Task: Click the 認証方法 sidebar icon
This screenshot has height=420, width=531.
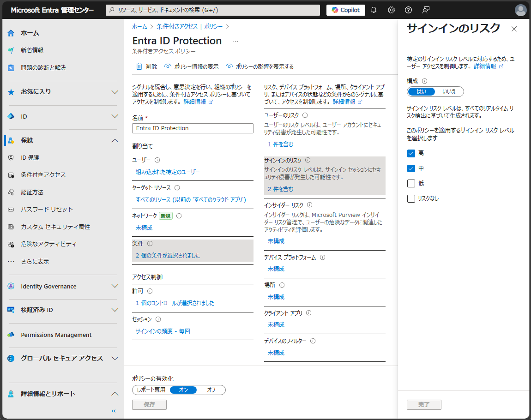Action: (x=11, y=192)
